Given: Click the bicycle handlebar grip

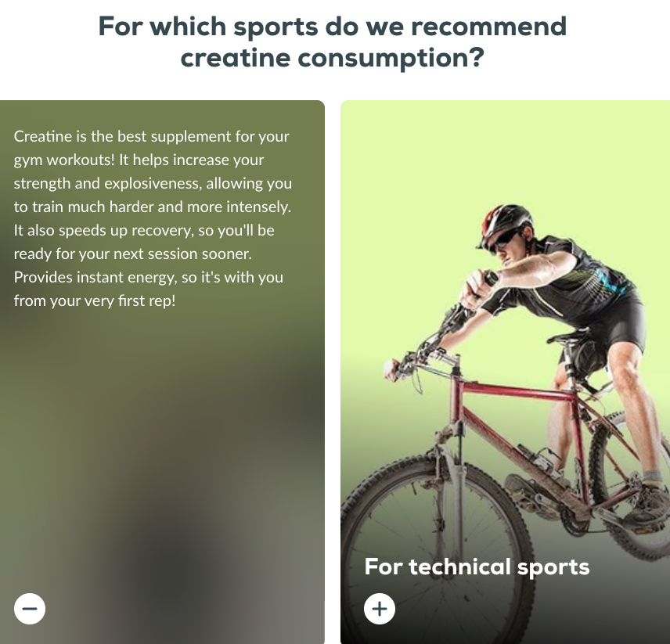Looking at the screenshot, I should (490, 279).
